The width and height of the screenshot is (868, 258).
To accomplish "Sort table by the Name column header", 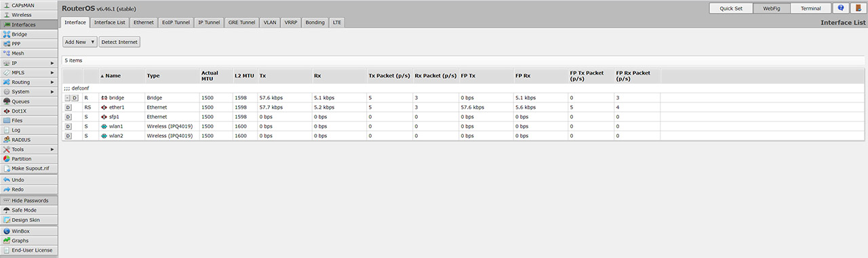I will pos(113,75).
